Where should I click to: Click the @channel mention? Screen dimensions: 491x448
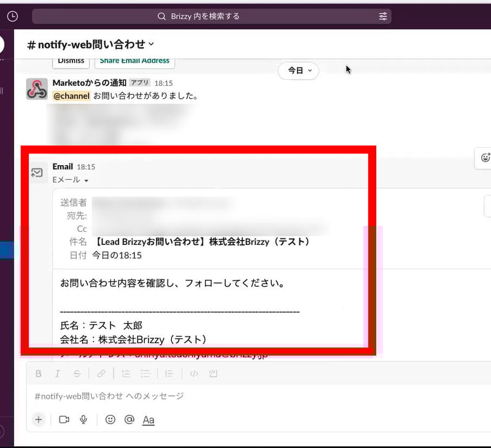tap(71, 96)
